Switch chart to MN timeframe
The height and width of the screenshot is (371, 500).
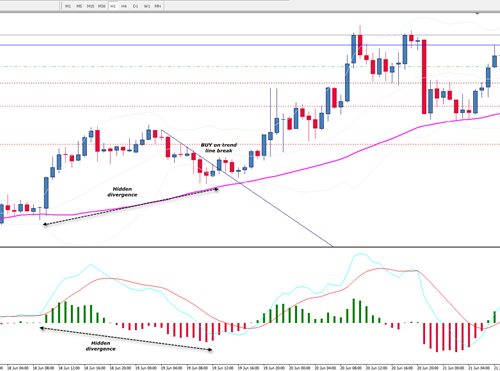(158, 6)
